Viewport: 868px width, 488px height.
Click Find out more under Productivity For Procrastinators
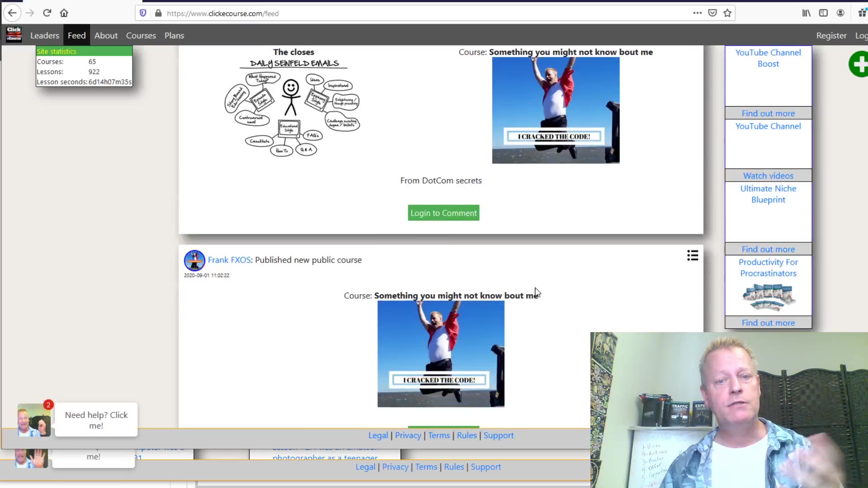[768, 323]
